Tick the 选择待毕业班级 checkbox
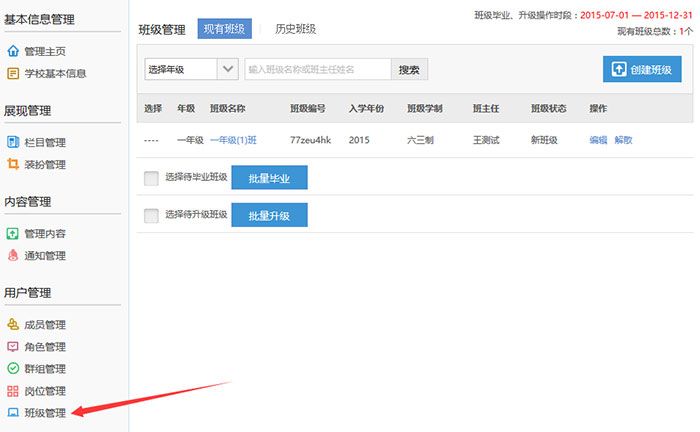This screenshot has width=700, height=432. click(151, 178)
